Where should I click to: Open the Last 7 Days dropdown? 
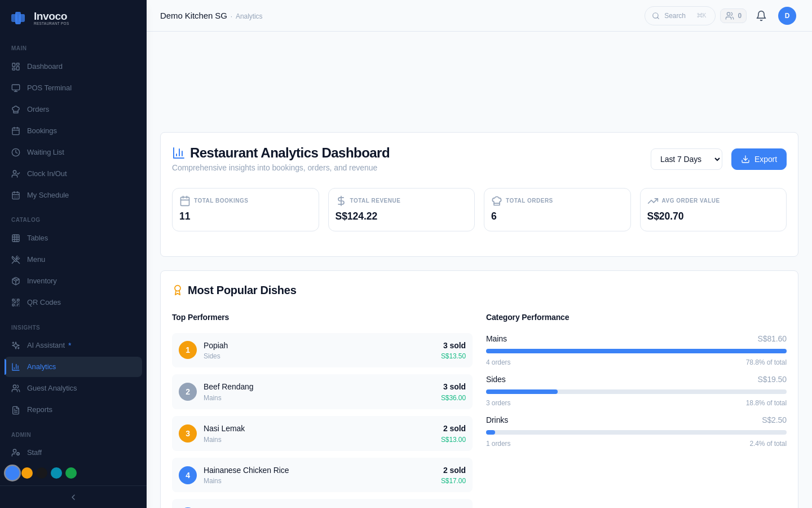pos(686,159)
